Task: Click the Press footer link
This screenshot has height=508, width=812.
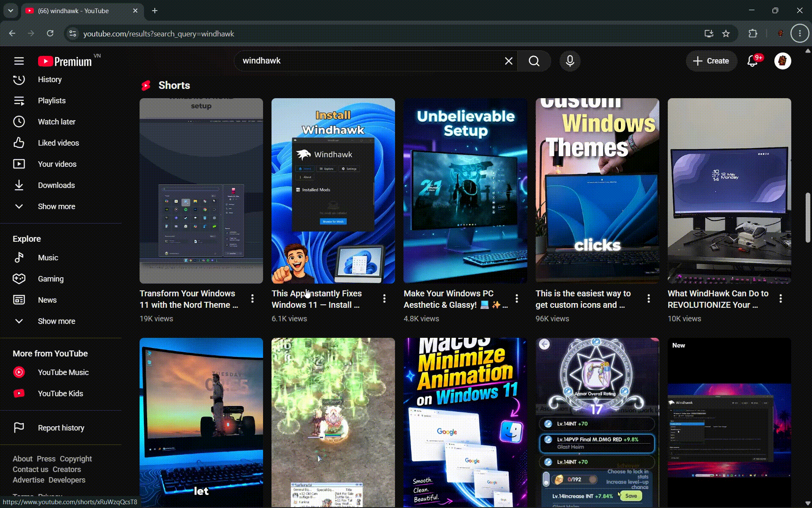Action: click(x=46, y=459)
